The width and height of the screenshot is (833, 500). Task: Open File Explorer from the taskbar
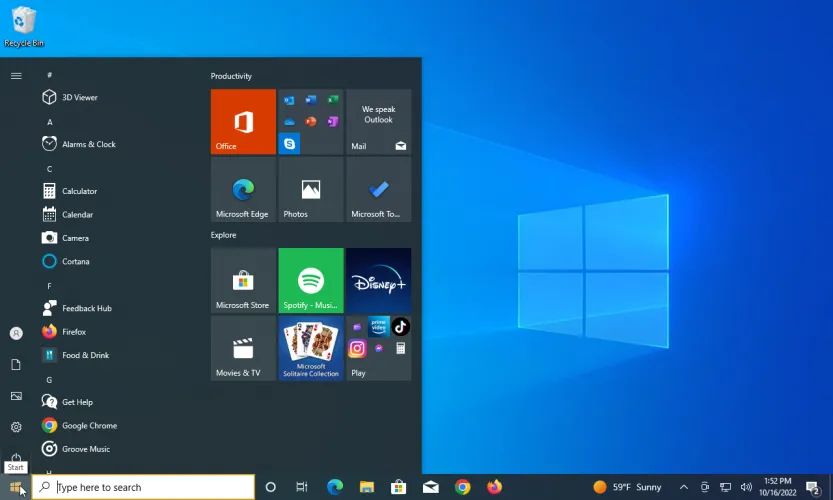click(x=366, y=487)
